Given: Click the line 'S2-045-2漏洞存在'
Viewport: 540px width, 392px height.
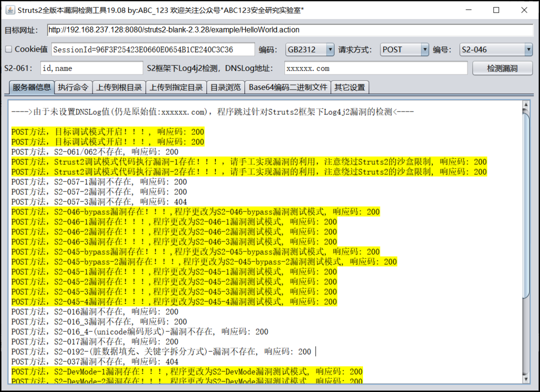Looking at the screenshot, I should pyautogui.click(x=174, y=282).
